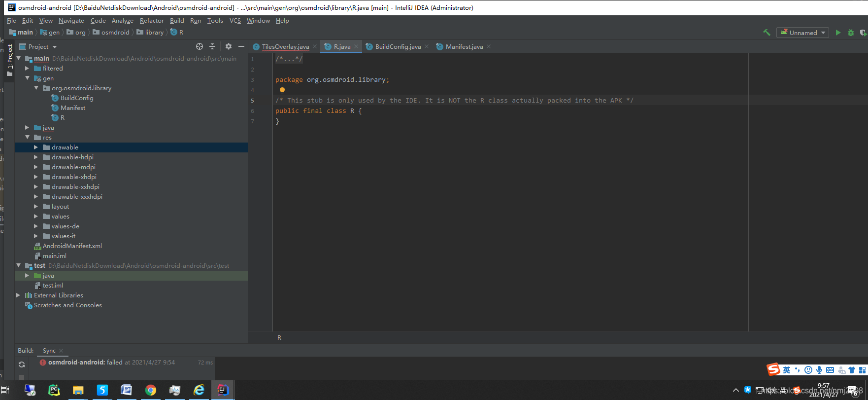Screen dimensions: 868x400
Task: Open Project panel settings gear
Action: point(229,46)
